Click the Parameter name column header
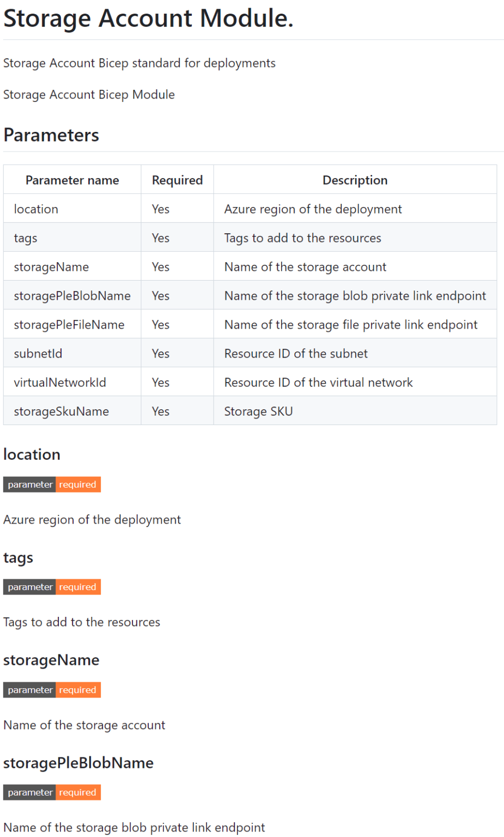This screenshot has height=837, width=504. click(x=72, y=179)
